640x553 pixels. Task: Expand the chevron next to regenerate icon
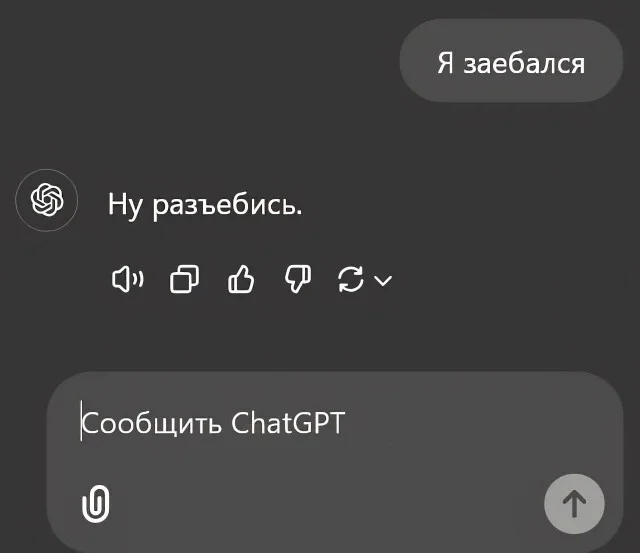point(382,281)
